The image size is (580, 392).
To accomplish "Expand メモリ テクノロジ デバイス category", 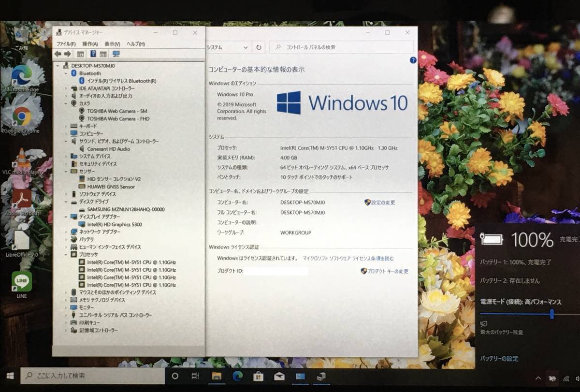I will pos(66,300).
